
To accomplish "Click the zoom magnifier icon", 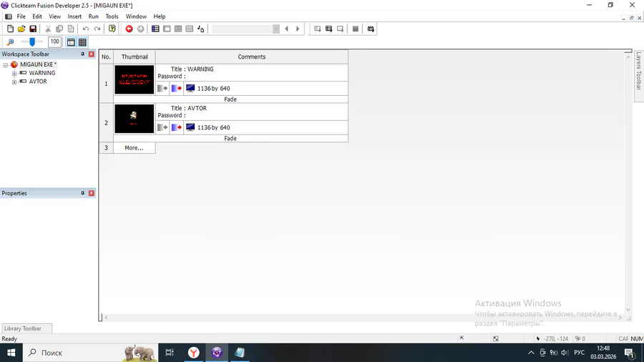I will point(10,42).
